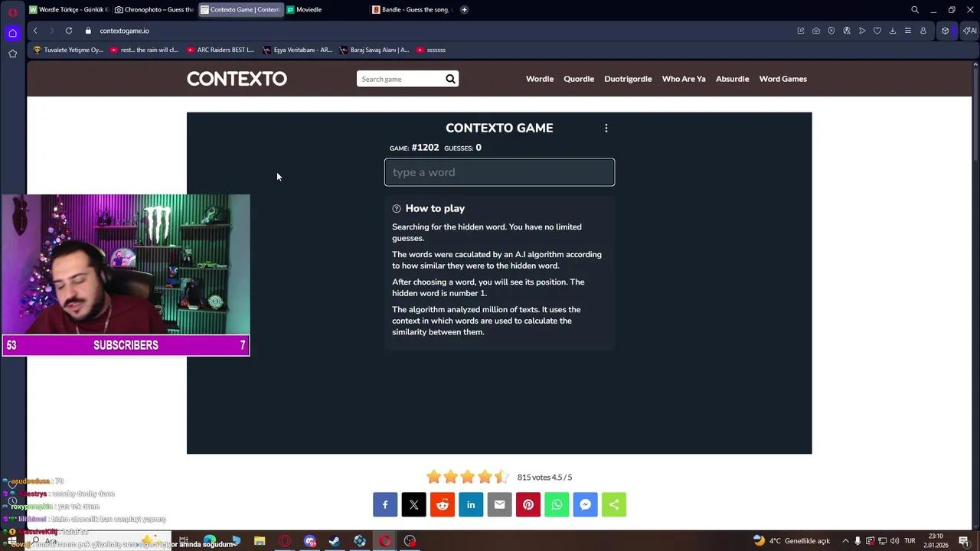980x551 pixels.
Task: Share on LinkedIn
Action: pos(471,504)
